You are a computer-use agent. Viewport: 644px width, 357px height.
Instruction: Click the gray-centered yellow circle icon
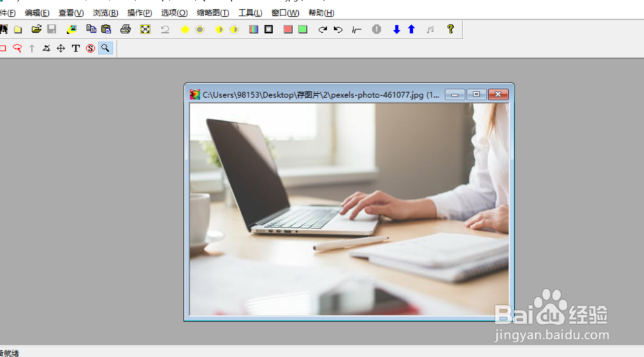click(200, 30)
